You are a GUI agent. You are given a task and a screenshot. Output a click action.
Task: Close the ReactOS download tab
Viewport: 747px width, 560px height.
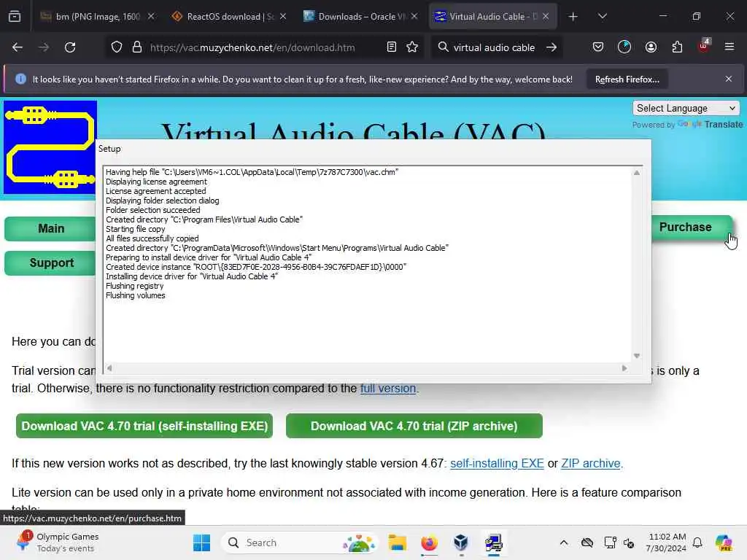point(283,17)
